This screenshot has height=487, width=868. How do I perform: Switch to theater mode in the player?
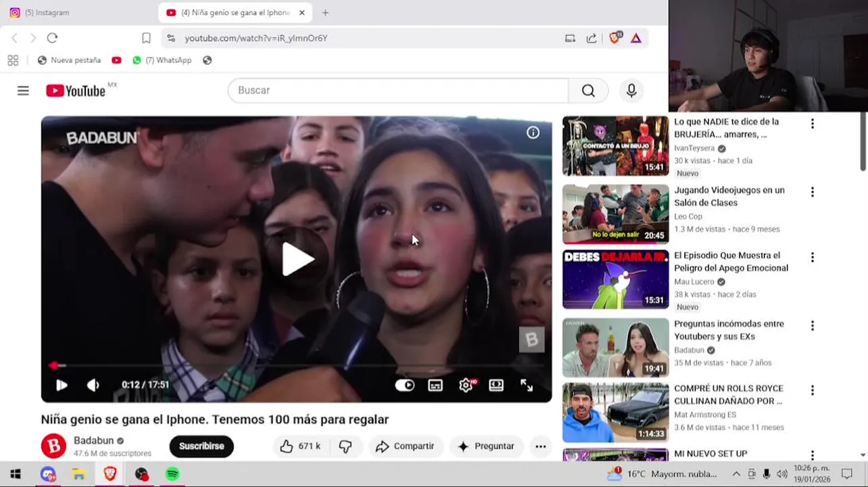tap(496, 385)
